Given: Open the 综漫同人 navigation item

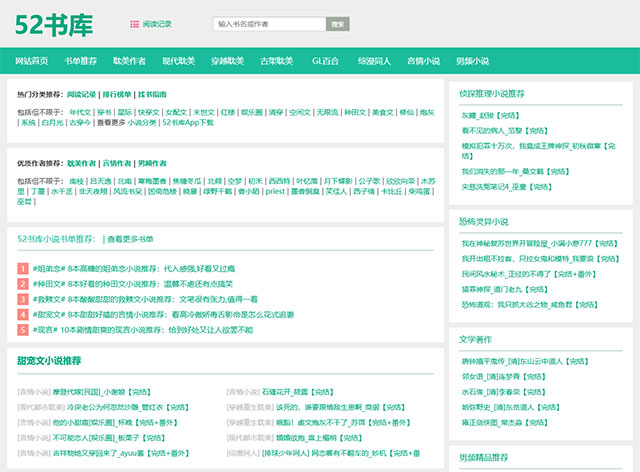Looking at the screenshot, I should pyautogui.click(x=374, y=61).
